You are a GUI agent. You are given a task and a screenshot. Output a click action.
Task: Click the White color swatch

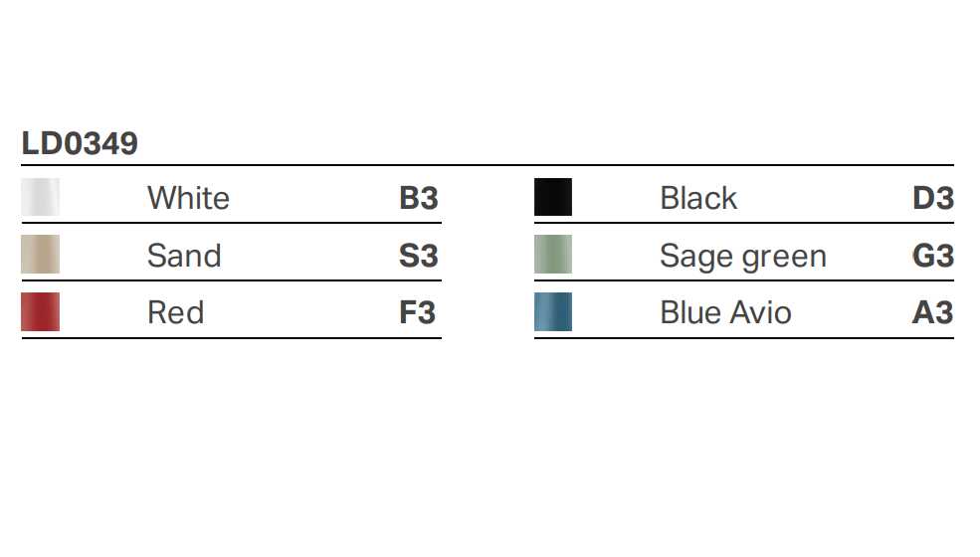(41, 197)
